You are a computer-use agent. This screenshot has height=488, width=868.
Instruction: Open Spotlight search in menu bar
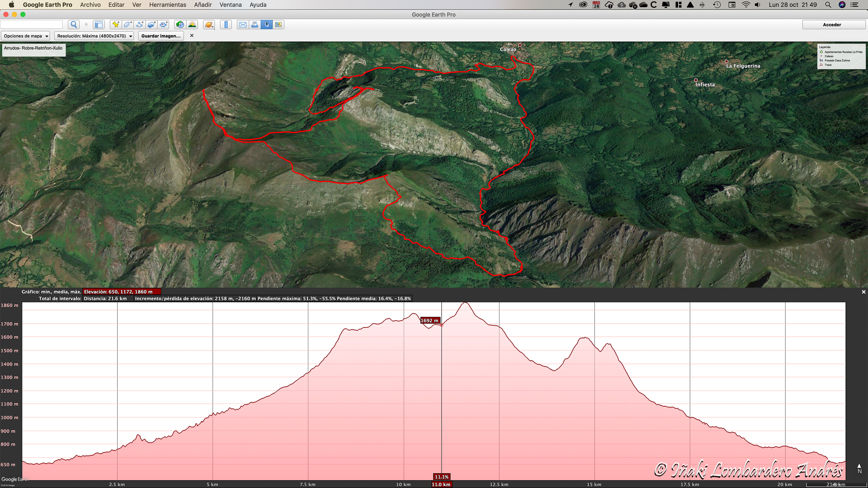[x=828, y=5]
